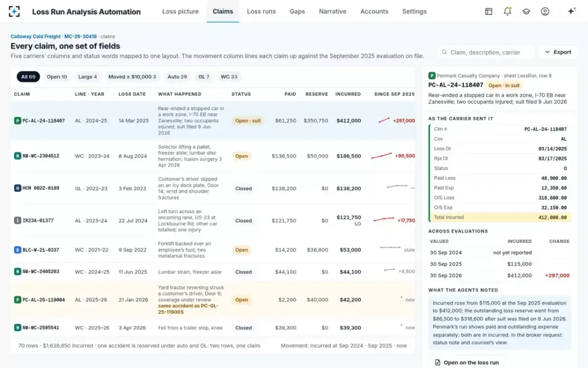Open the MC-26-30418 breadcrumb link
Screen dimensions: 588x368
tap(80, 36)
